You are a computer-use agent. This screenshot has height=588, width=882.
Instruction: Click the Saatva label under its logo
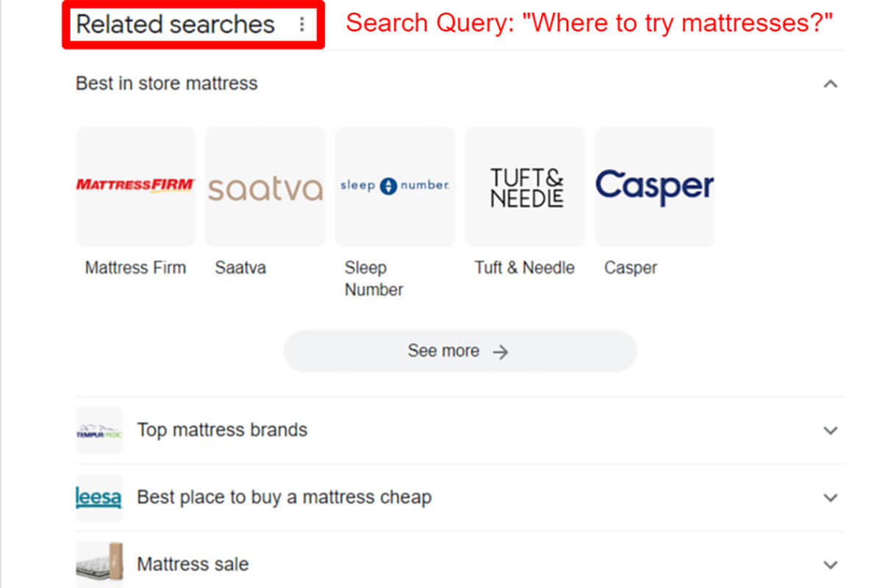tap(240, 268)
